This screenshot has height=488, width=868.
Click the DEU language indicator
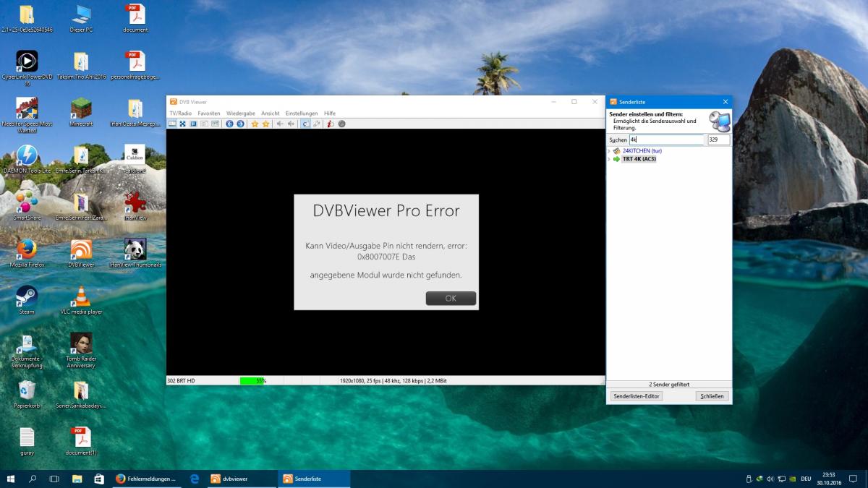[806, 479]
